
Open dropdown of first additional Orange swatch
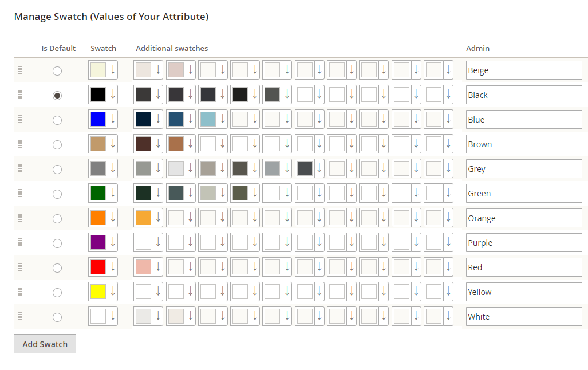point(158,218)
